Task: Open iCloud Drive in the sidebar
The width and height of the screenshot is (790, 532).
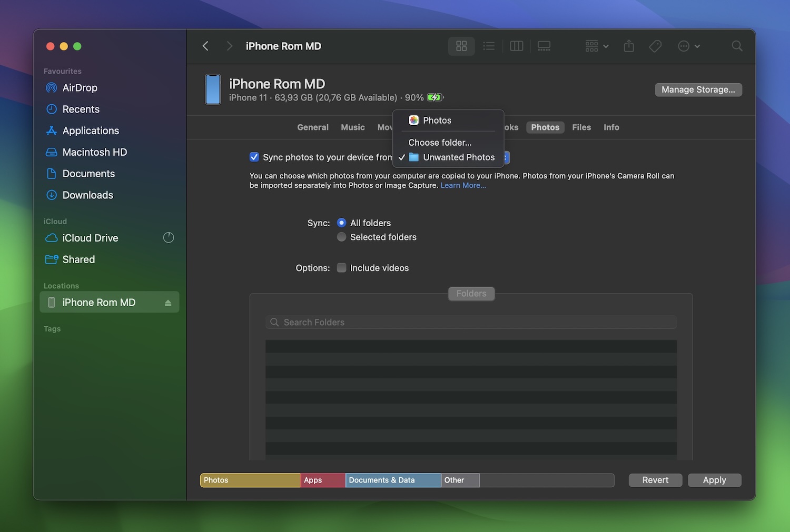Action: [x=109, y=238]
